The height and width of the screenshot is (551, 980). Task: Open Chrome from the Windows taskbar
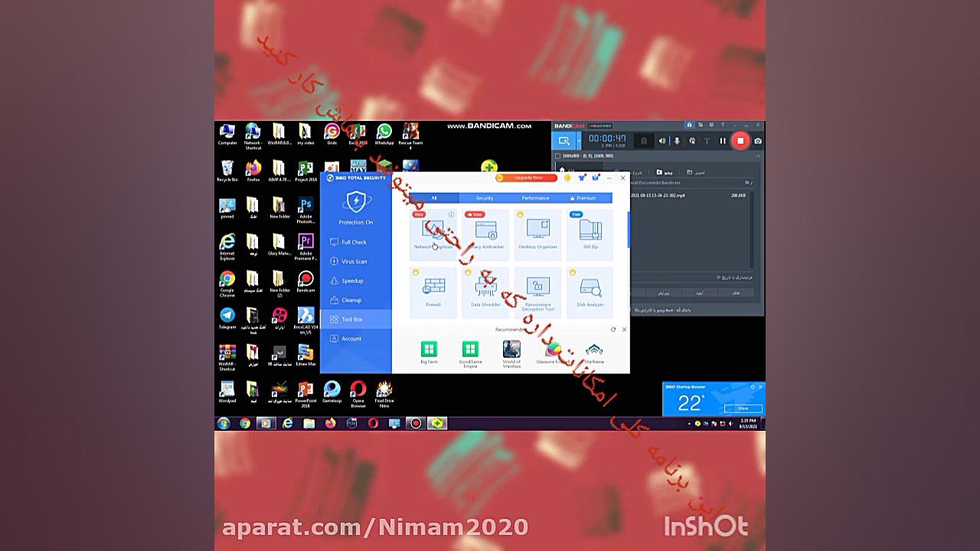(x=245, y=423)
